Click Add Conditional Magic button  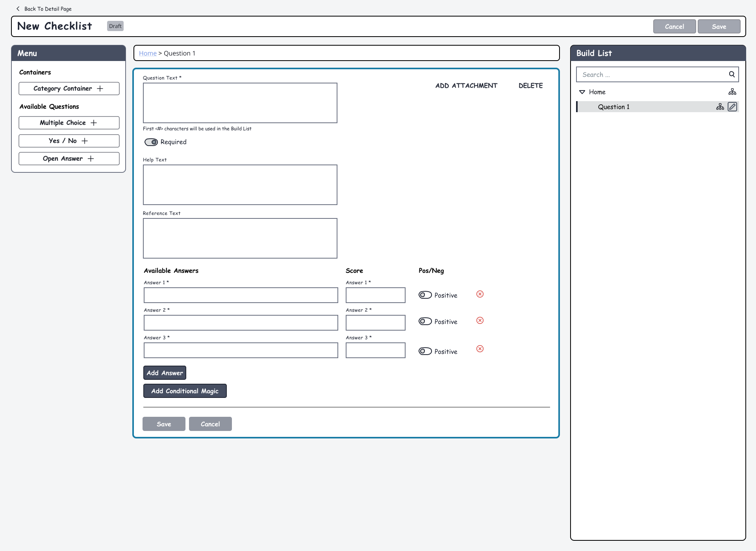pyautogui.click(x=185, y=391)
